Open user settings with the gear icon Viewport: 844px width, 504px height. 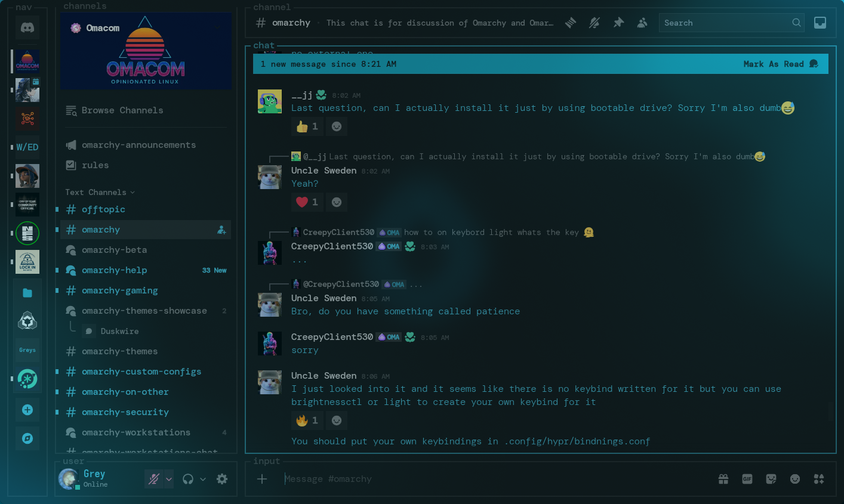click(222, 479)
